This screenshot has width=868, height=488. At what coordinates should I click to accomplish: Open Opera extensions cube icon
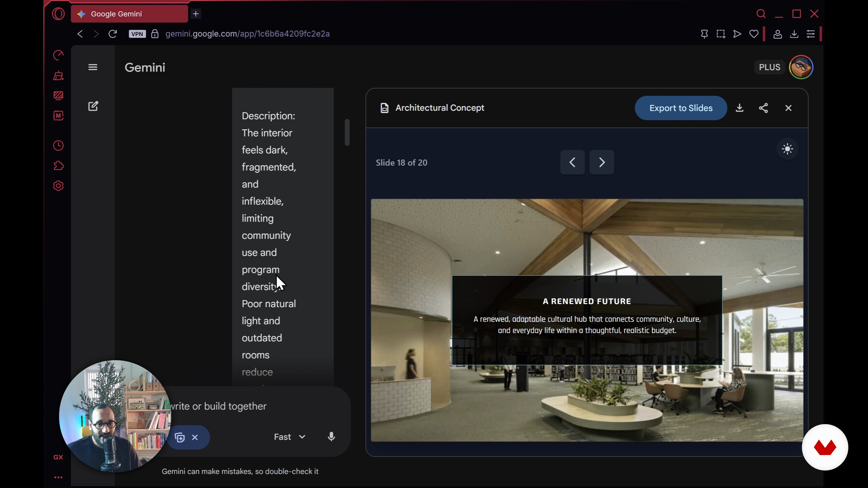click(x=58, y=166)
